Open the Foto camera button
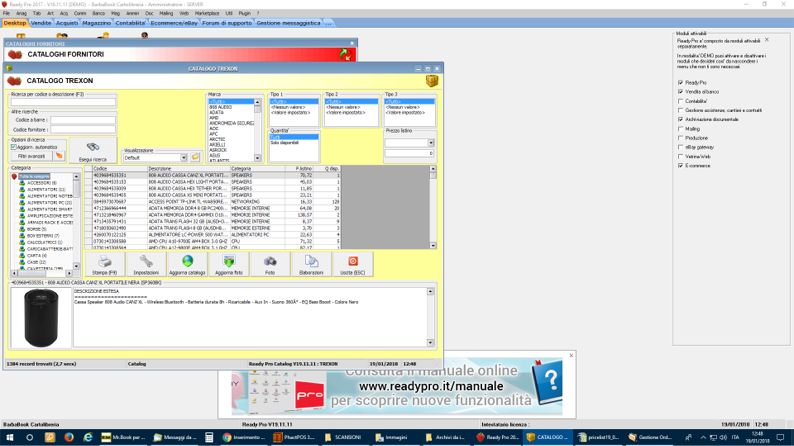This screenshot has width=794, height=446. click(x=270, y=264)
